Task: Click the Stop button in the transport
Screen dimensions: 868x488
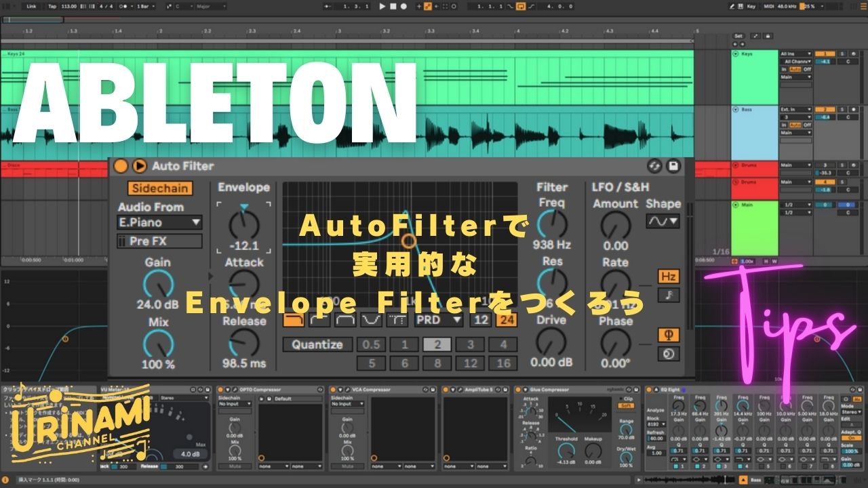Action: tap(393, 6)
